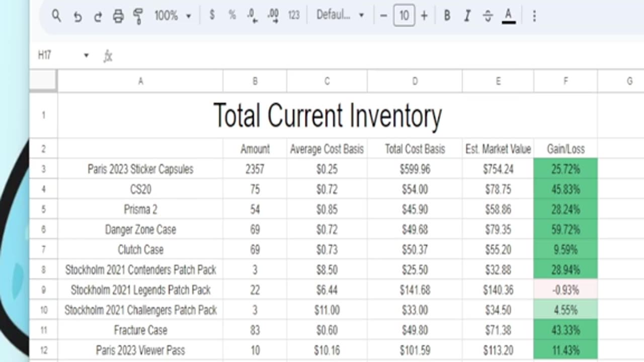
Task: Redo the last action
Action: 98,16
